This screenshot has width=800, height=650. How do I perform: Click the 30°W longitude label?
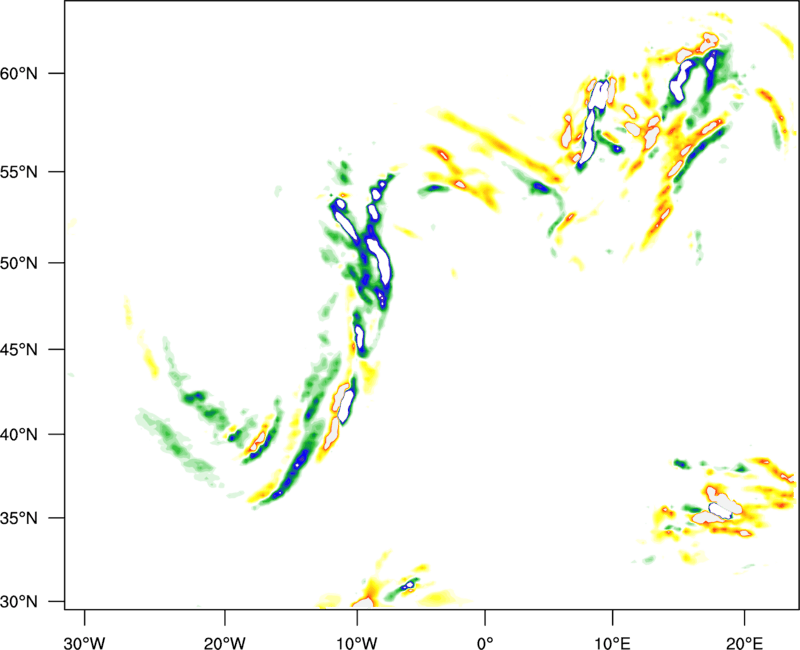coord(84,643)
